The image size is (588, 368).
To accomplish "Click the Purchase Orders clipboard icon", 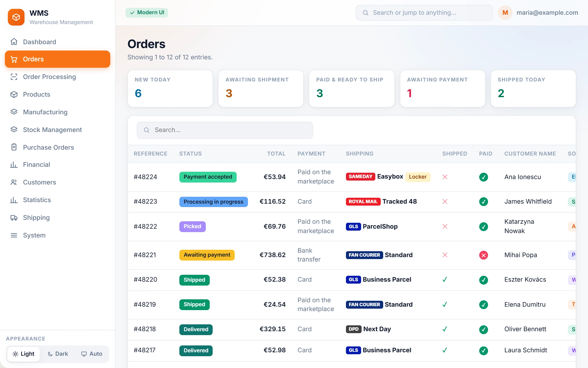I will pyautogui.click(x=14, y=147).
